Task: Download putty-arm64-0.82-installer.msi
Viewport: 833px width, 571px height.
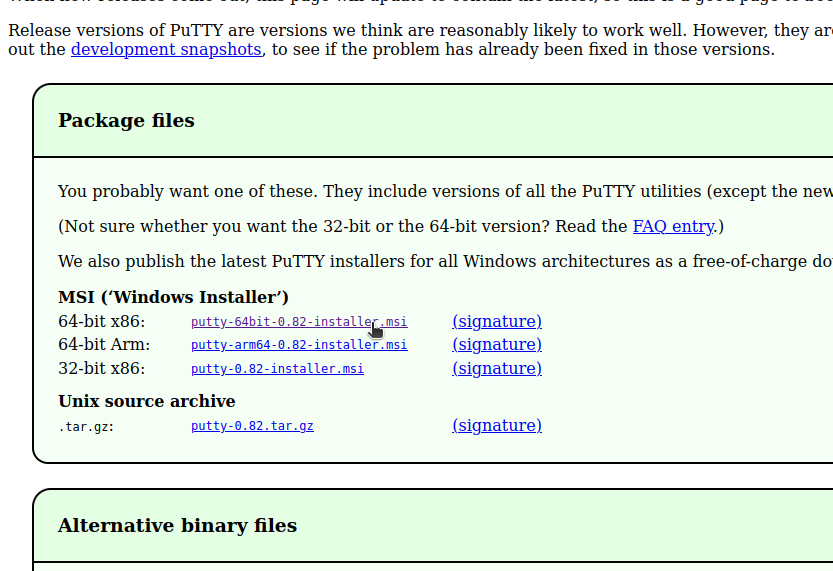Action: point(299,345)
